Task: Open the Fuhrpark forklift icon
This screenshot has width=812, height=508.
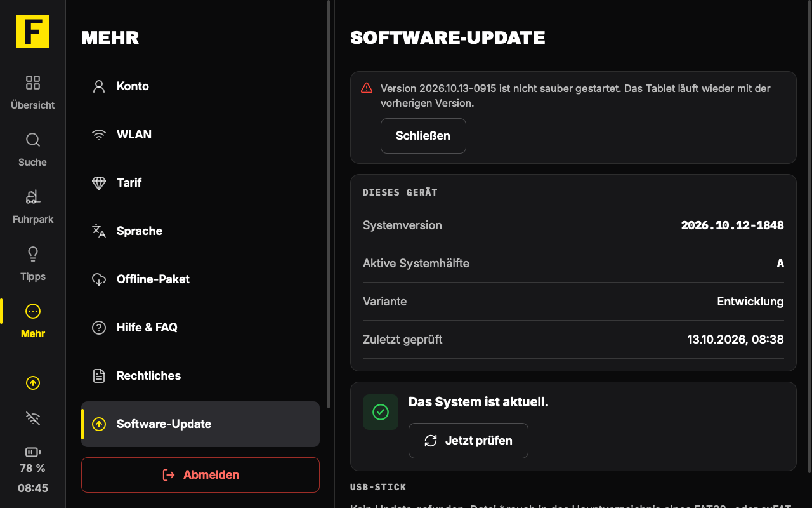Action: point(33,197)
